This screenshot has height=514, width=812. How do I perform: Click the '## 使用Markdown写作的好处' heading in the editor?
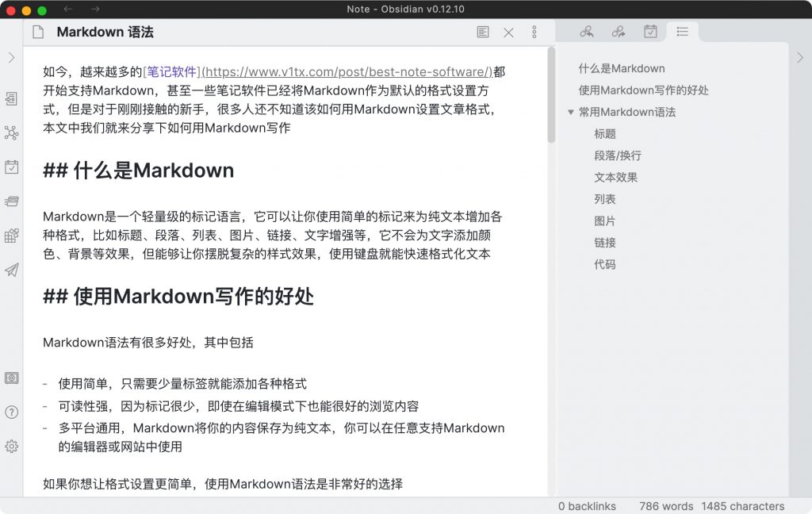pos(178,297)
